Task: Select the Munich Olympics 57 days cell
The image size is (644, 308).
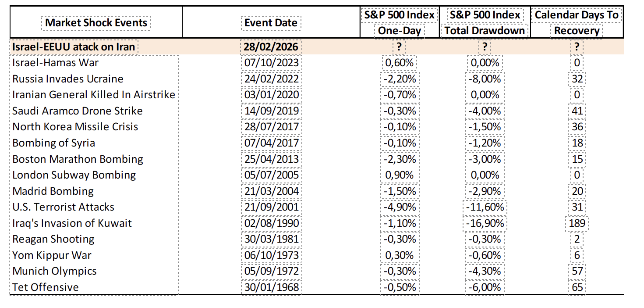Action: click(x=577, y=271)
